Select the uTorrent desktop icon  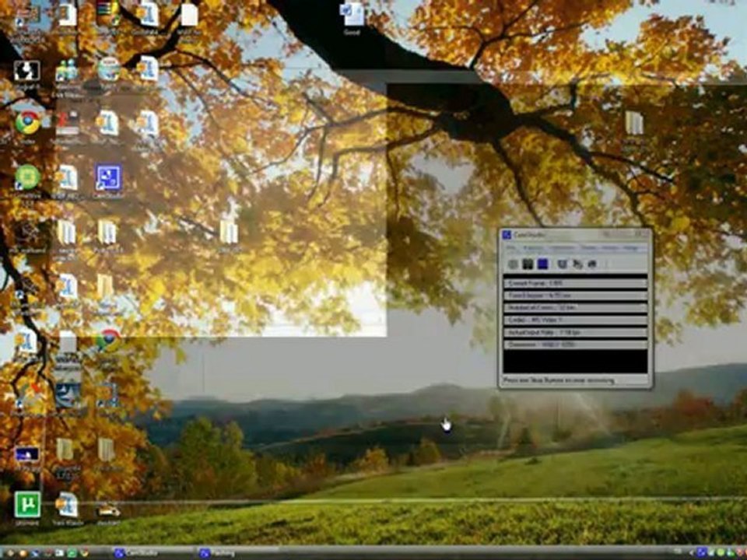click(27, 509)
